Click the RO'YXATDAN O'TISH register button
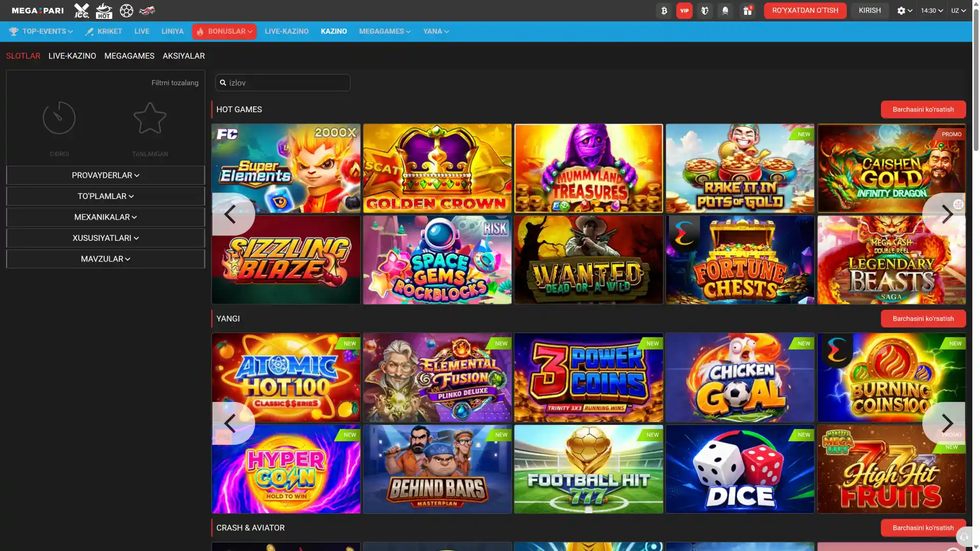 click(x=805, y=11)
